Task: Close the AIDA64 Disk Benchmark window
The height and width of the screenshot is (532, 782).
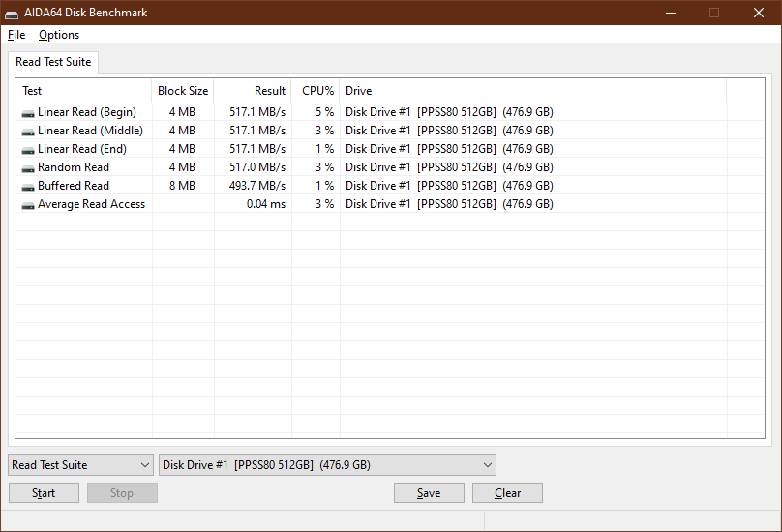Action: tap(759, 13)
